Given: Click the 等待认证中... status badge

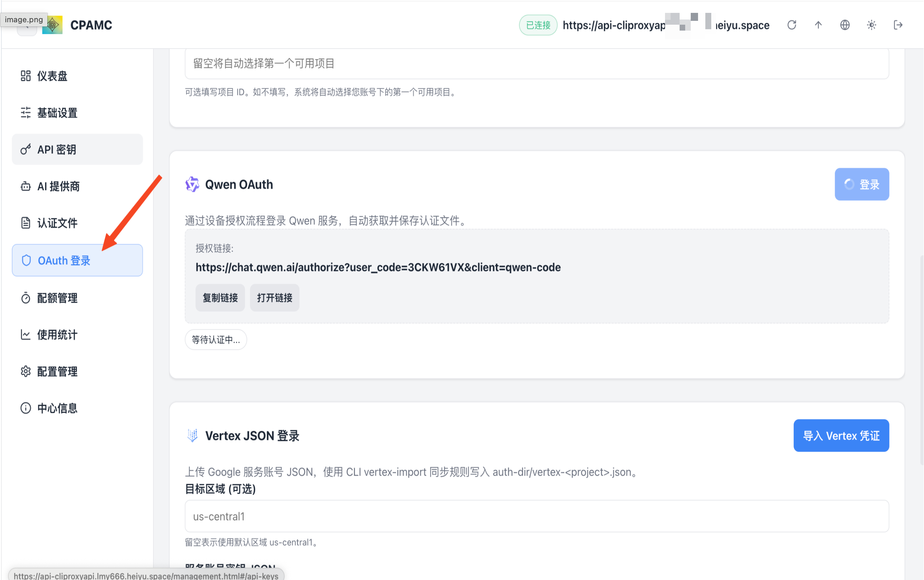Looking at the screenshot, I should tap(216, 340).
